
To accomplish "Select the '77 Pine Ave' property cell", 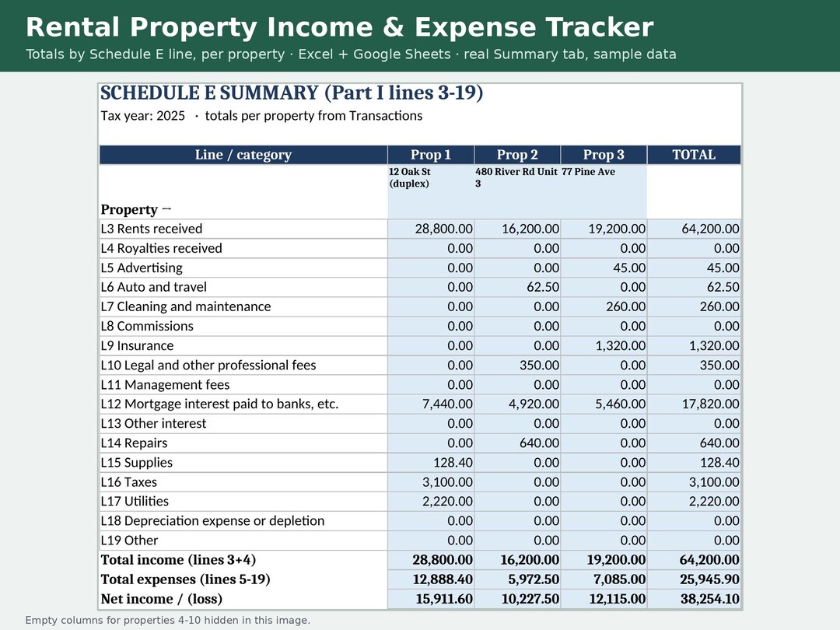I will click(604, 191).
